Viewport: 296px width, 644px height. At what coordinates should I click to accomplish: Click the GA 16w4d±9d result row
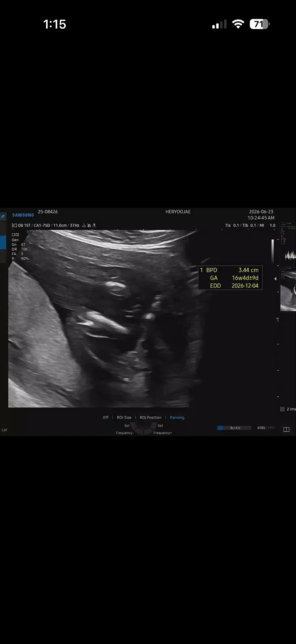pos(234,278)
